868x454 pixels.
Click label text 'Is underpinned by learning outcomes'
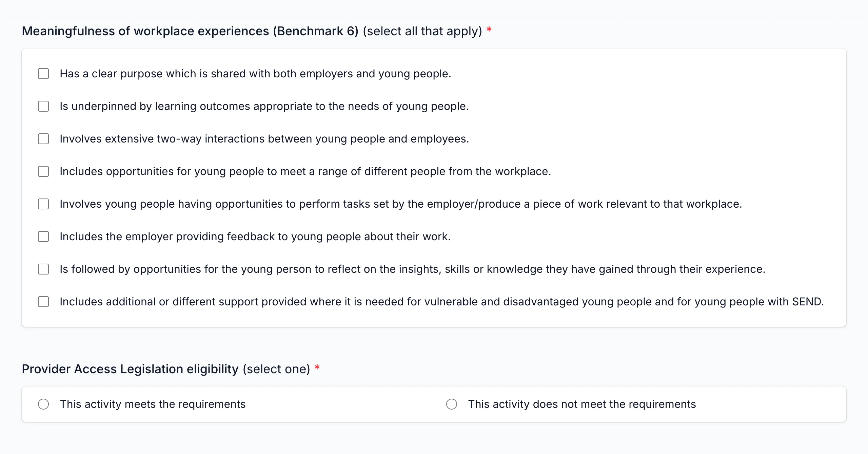point(264,106)
